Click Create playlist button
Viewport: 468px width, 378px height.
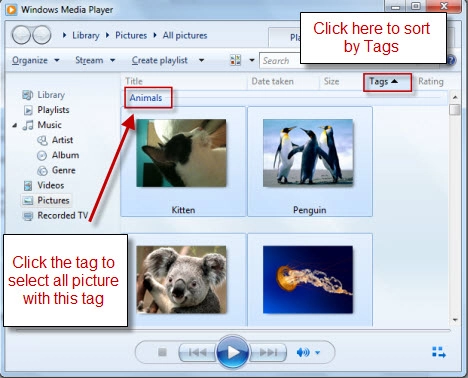pos(160,60)
